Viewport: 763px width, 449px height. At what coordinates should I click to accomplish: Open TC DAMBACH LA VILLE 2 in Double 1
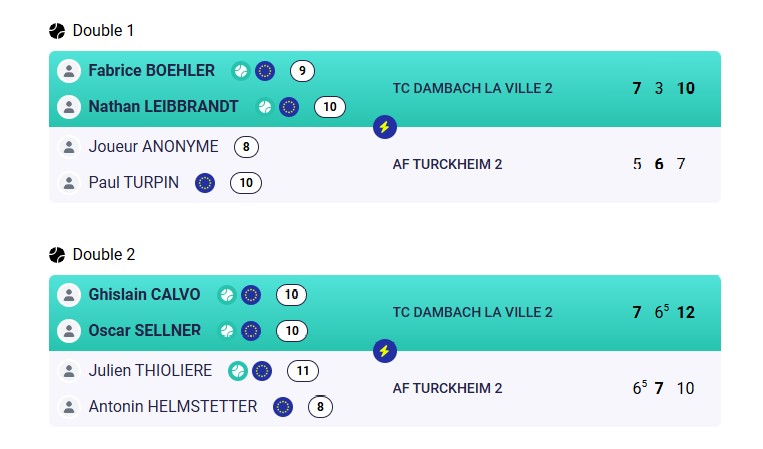[472, 89]
